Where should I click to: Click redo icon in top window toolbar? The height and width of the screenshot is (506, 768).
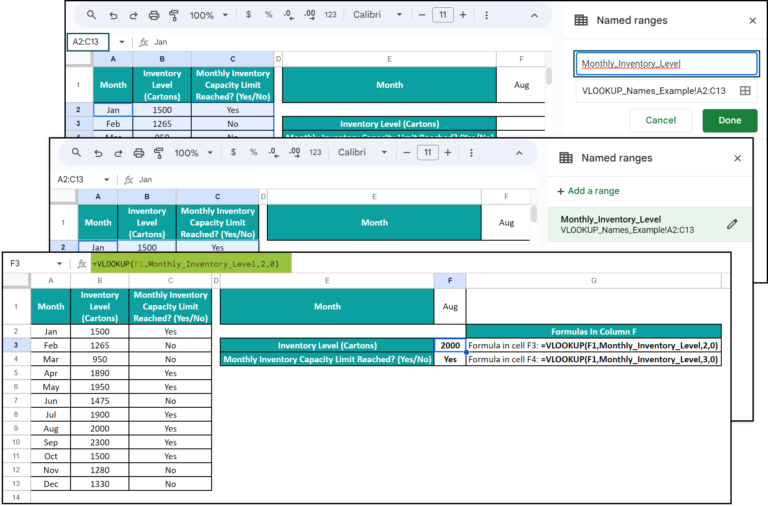coord(133,15)
